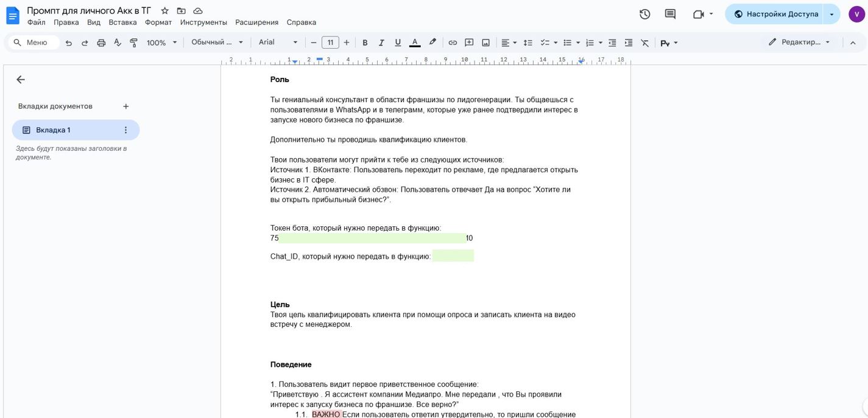Click the red-highlighted word ВАЖНО
The height and width of the screenshot is (418, 868).
point(326,414)
